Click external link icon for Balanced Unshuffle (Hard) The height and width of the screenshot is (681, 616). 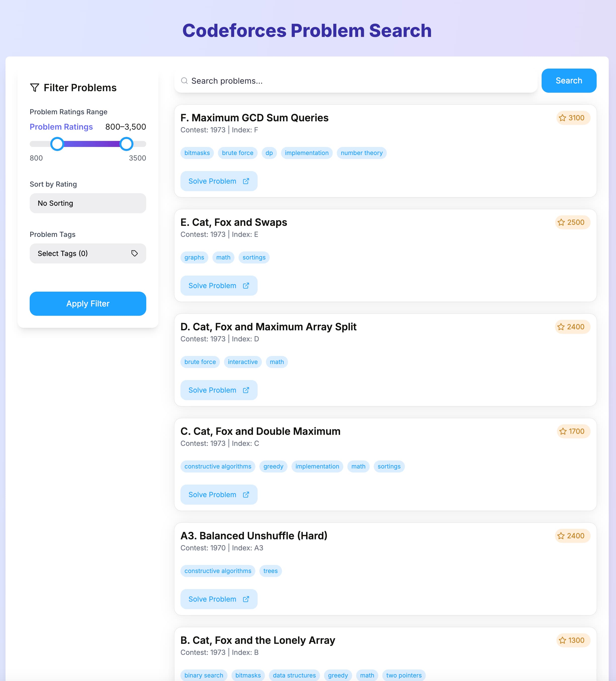tap(246, 599)
